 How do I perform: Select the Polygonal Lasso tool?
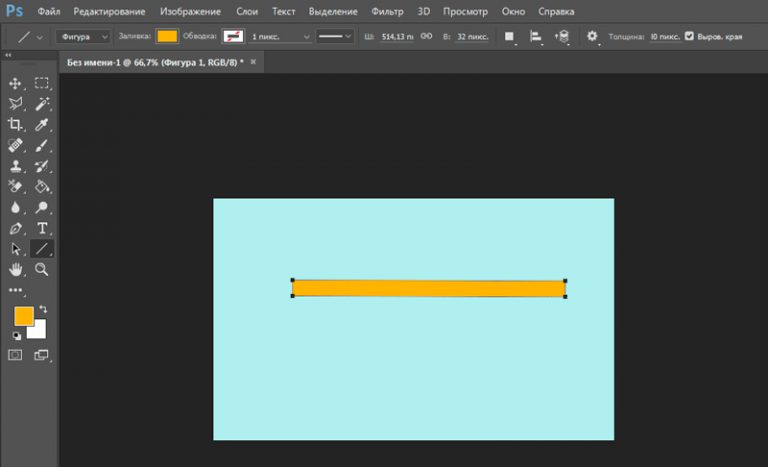(x=15, y=104)
